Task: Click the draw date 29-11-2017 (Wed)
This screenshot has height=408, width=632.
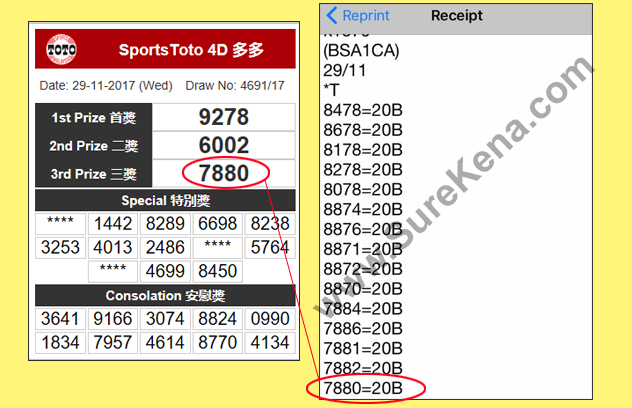Action: click(x=106, y=86)
